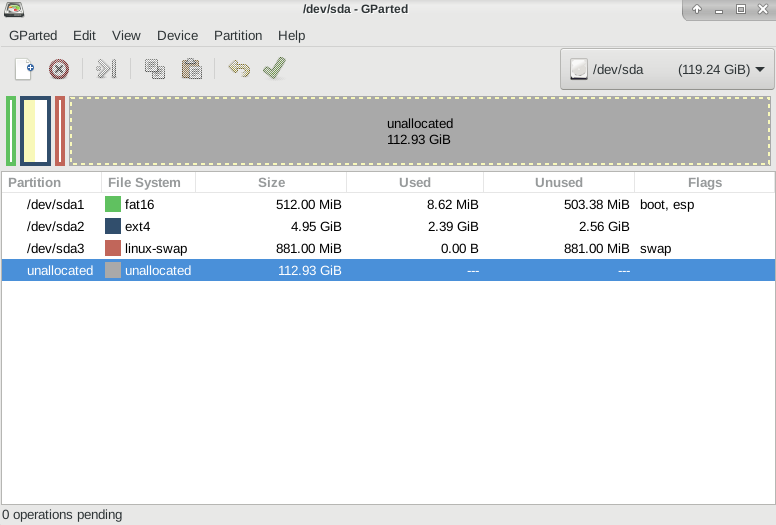Screen dimensions: 776x525
Task: Click the 0 operations pending status text
Action: click(x=62, y=515)
